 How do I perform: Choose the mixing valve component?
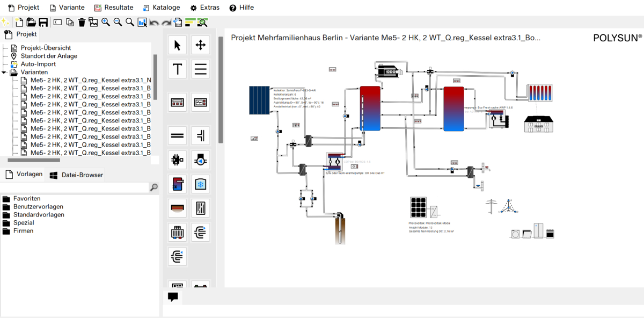point(178,160)
